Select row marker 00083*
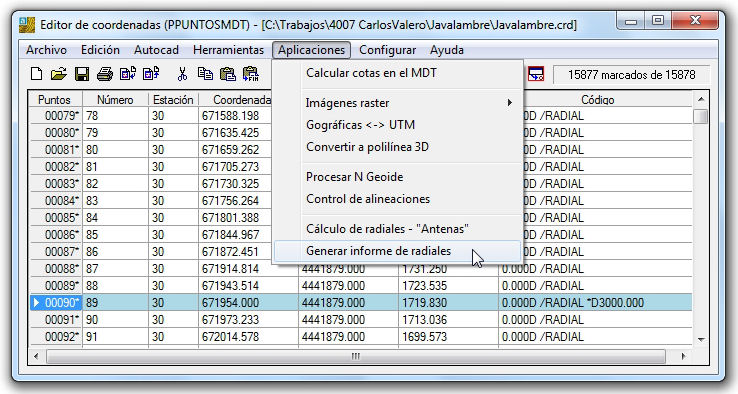 (x=56, y=184)
